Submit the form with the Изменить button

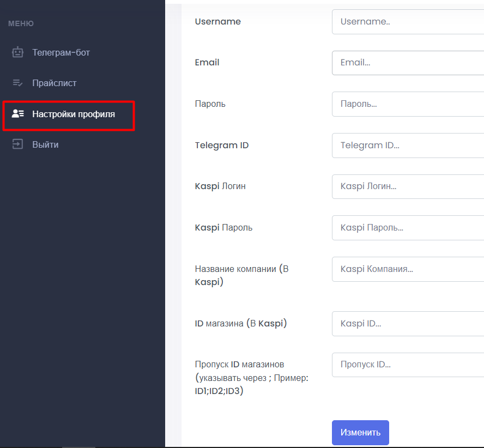coord(360,432)
